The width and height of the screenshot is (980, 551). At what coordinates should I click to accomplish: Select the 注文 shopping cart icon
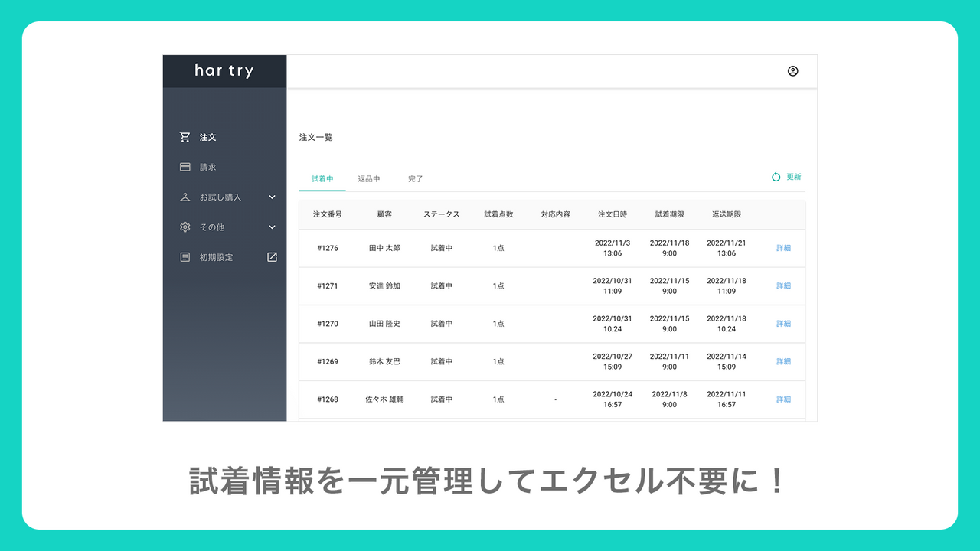185,136
